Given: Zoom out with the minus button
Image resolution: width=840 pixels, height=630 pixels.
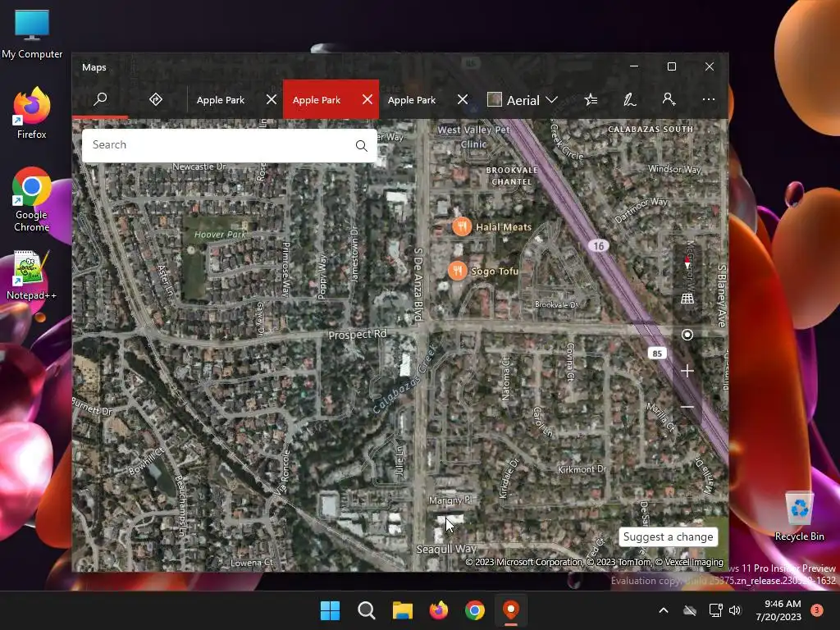Looking at the screenshot, I should tap(687, 407).
